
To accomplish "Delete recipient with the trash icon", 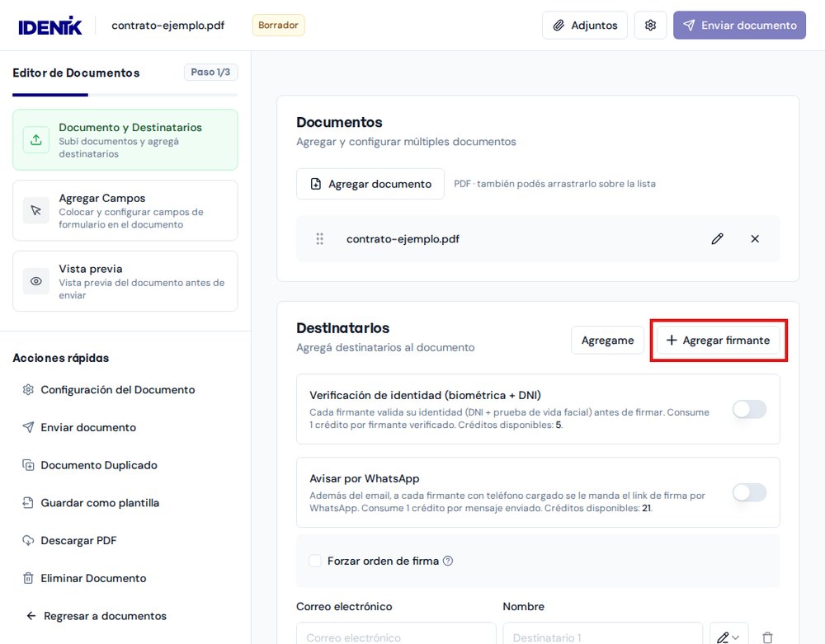I will tap(767, 637).
